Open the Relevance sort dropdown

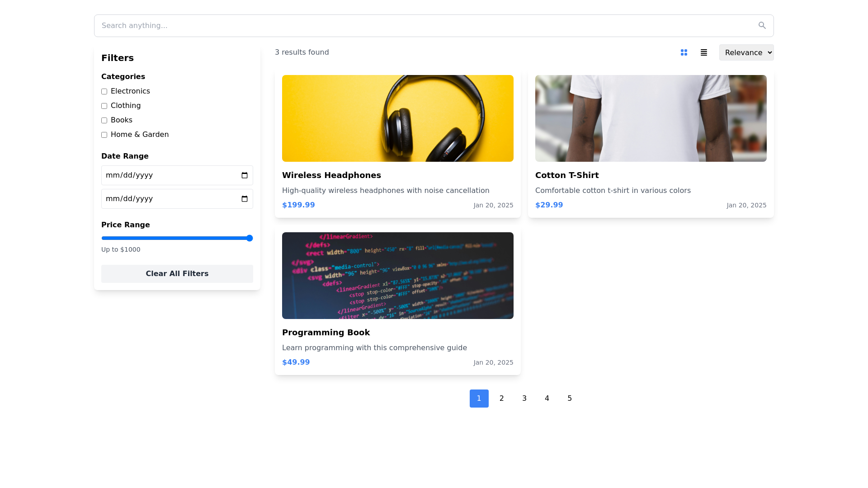(746, 52)
